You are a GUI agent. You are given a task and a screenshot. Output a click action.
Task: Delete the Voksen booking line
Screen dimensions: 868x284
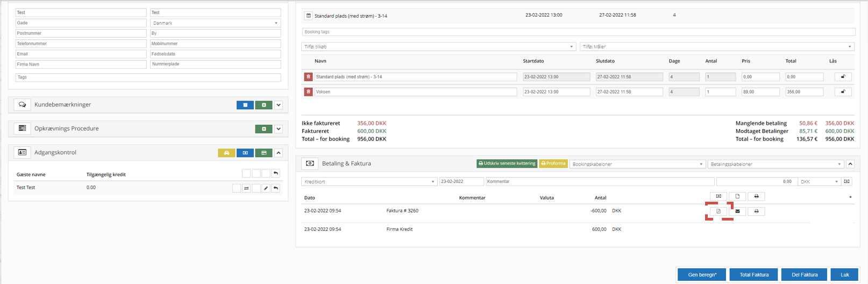(308, 92)
